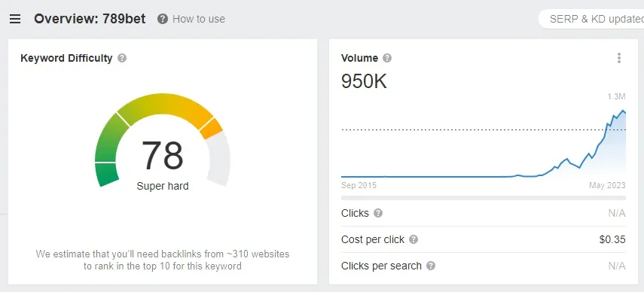
Task: Click the $0.35 cost per click value
Action: 612,239
